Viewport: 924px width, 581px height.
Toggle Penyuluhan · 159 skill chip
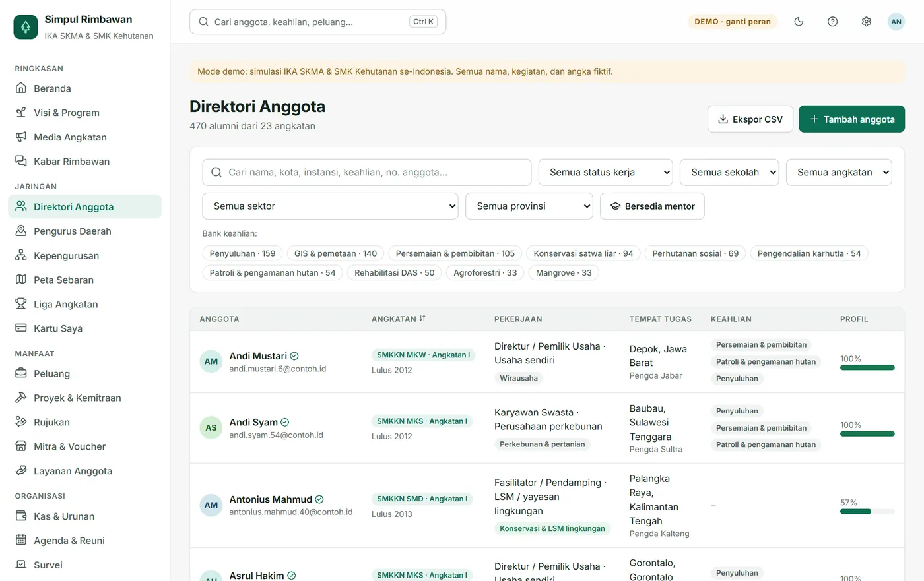pyautogui.click(x=242, y=253)
